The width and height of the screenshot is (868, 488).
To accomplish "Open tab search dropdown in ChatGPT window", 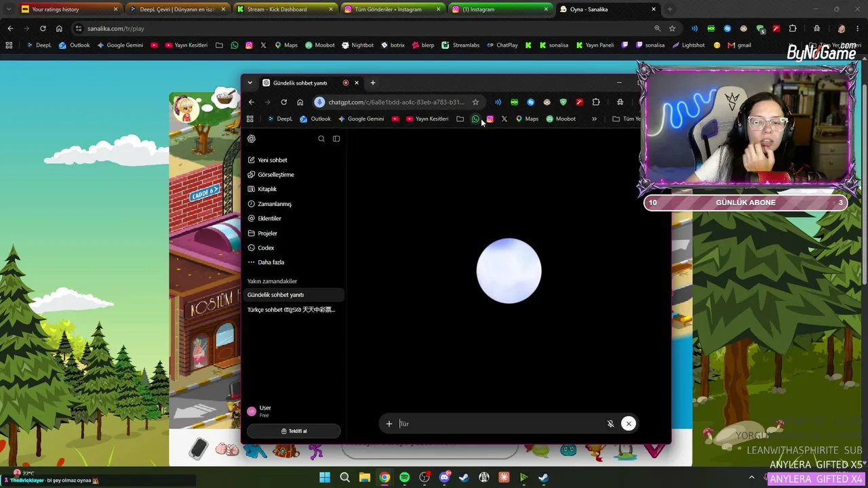I will point(250,83).
